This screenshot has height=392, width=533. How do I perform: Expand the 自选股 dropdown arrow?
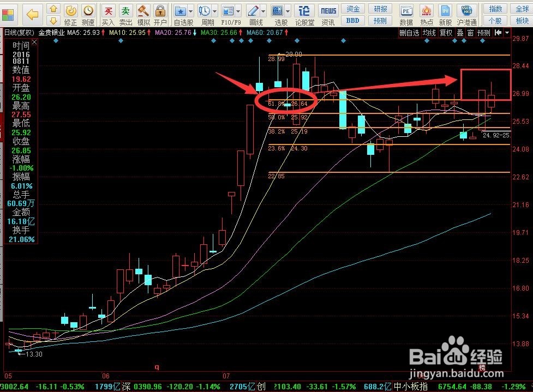click(x=191, y=11)
